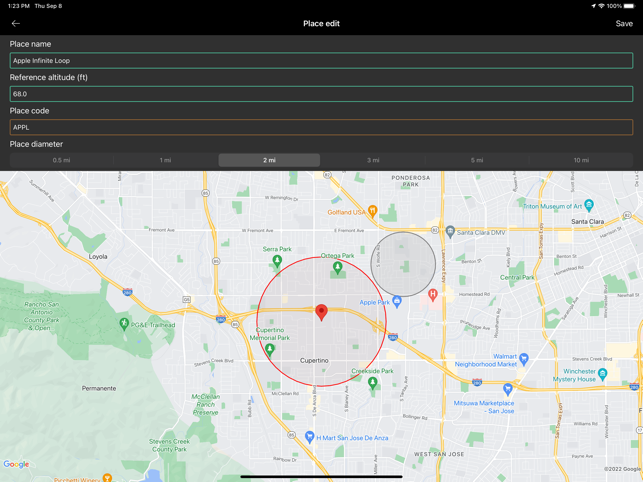Tap the Picchetti Winery pin
Screen dimensions: 643x482
point(107,478)
